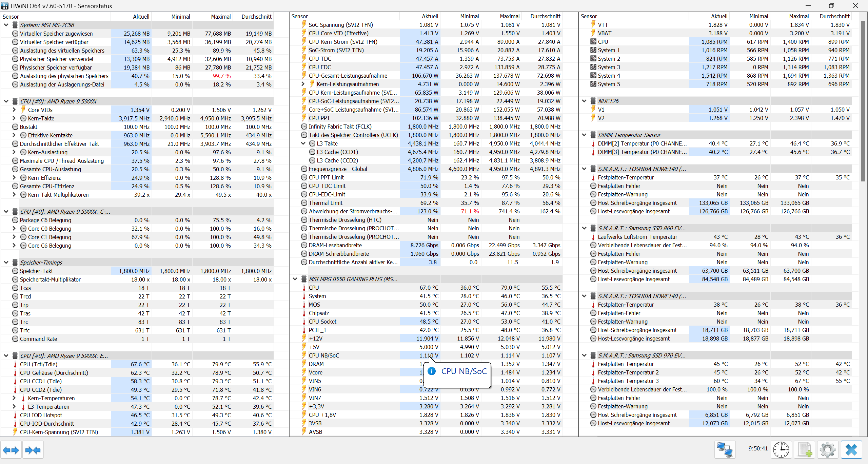Click the lightning icon beside Vcore

pyautogui.click(x=304, y=372)
